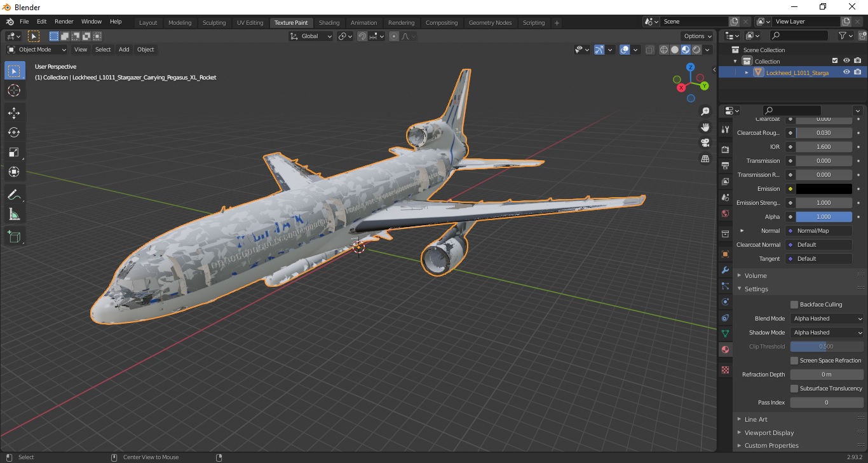Activate the Transform tool

tap(15, 172)
